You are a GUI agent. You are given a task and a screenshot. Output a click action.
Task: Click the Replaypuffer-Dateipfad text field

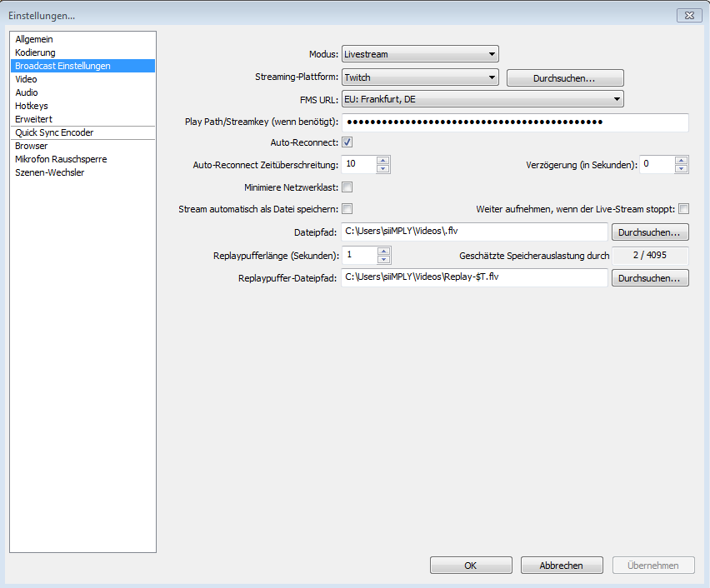474,277
